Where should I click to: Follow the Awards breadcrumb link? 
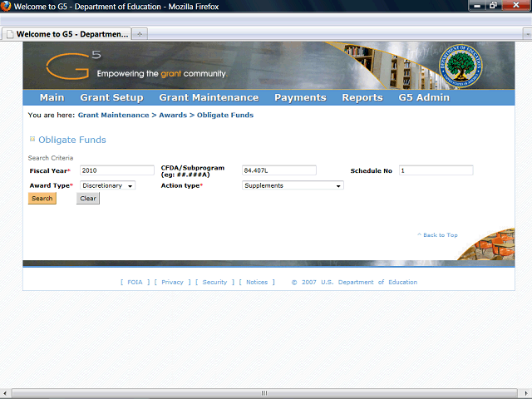(173, 115)
